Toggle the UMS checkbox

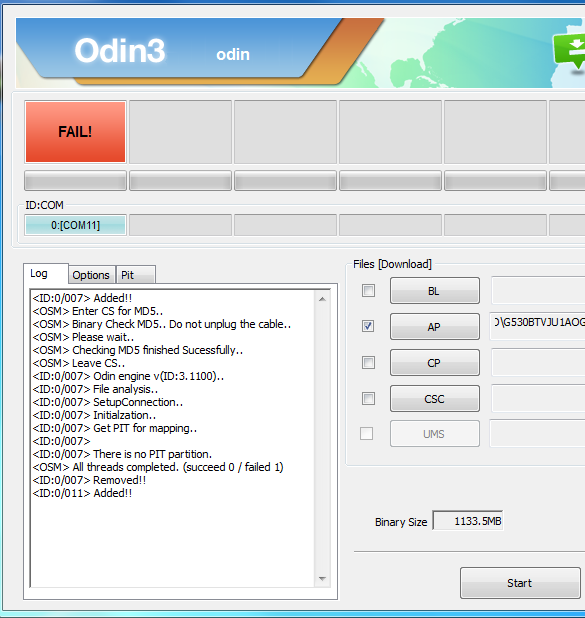367,434
